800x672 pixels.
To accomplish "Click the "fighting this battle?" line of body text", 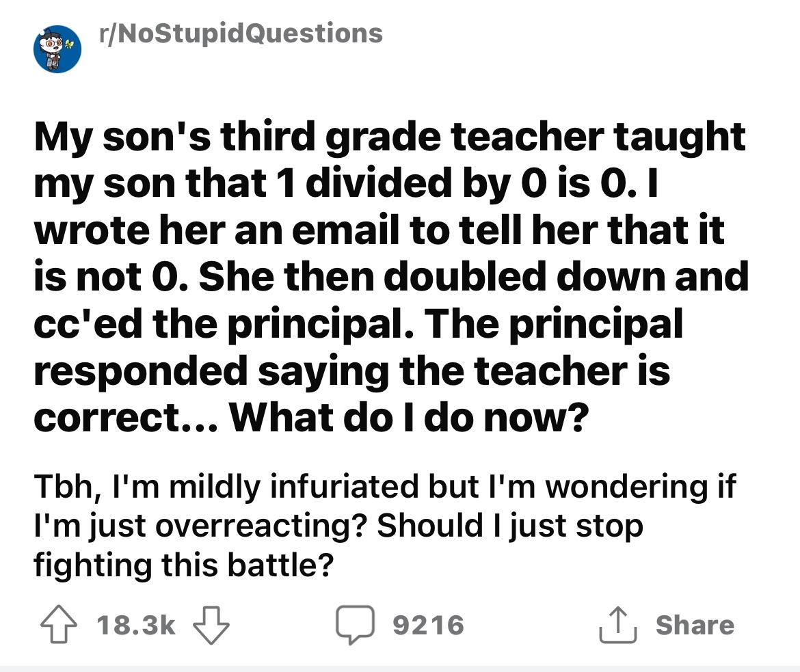I will 183,565.
